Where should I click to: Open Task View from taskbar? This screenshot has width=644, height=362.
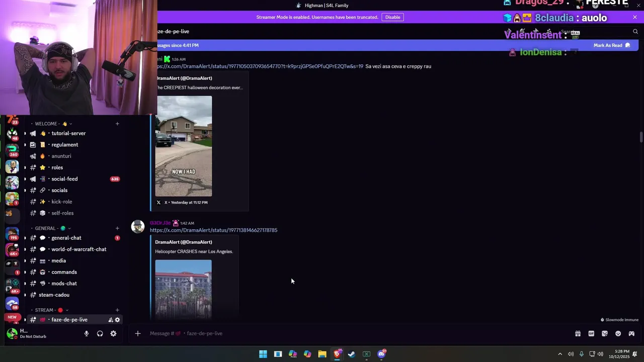[x=278, y=354]
